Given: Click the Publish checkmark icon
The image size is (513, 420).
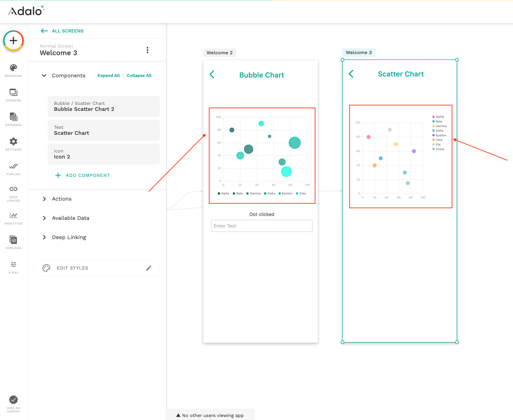Looking at the screenshot, I should (x=13, y=169).
